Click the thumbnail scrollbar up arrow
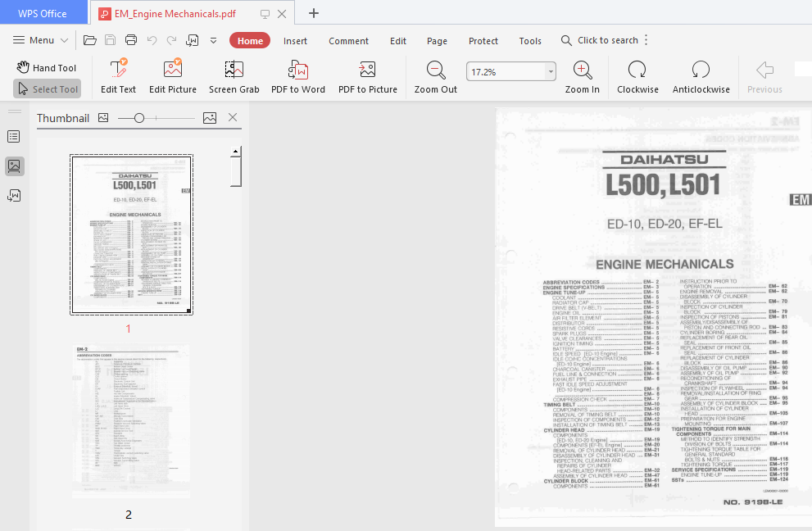The width and height of the screenshot is (812, 531). [236, 151]
